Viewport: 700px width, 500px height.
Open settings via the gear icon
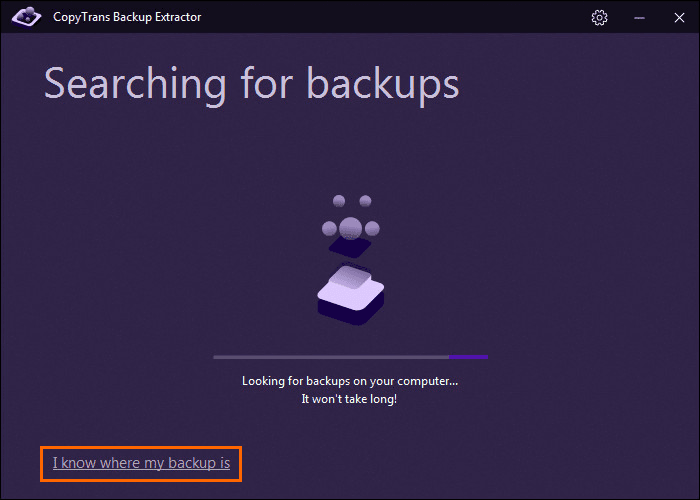tap(600, 17)
